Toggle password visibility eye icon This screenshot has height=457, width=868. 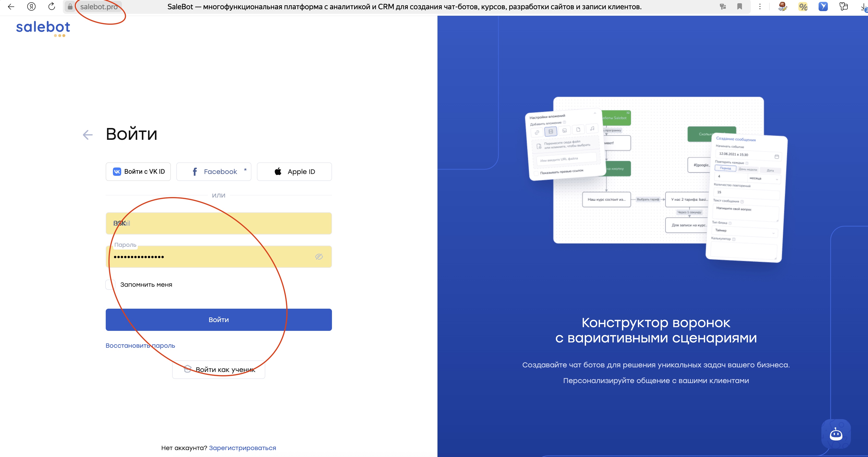click(319, 257)
